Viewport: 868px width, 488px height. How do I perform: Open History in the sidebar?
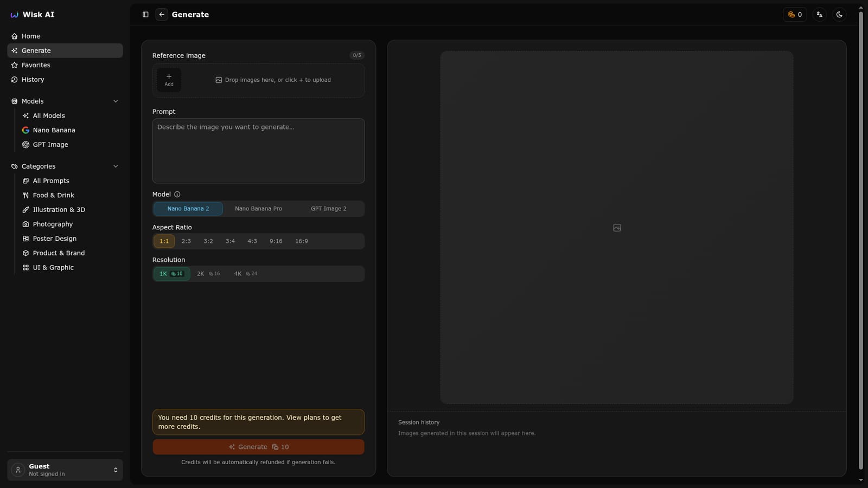(x=65, y=80)
